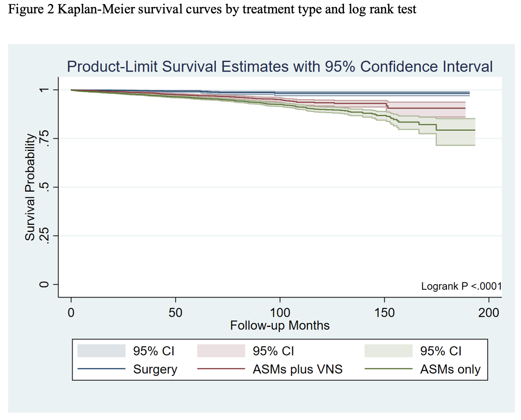Click the "Surgery" legend label
The height and width of the screenshot is (420, 521).
click(x=155, y=369)
